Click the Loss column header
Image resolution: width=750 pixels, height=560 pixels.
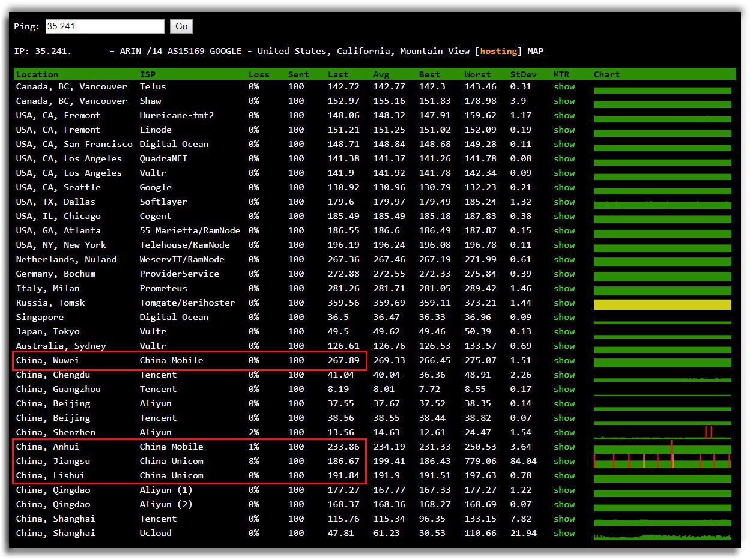(x=259, y=74)
